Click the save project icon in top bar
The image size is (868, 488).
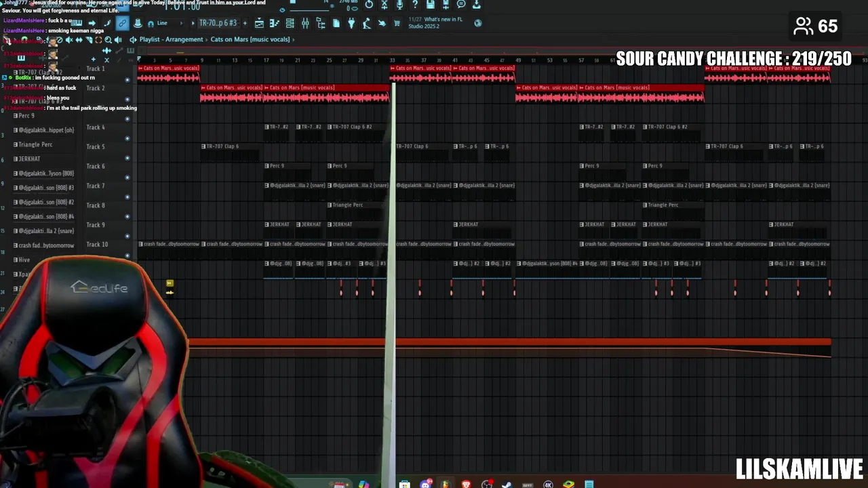click(431, 5)
